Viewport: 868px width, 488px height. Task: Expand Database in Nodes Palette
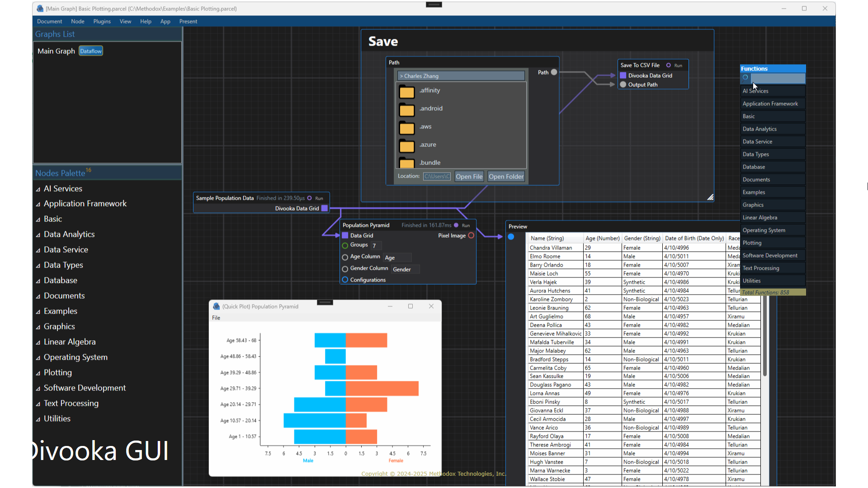[38, 281]
